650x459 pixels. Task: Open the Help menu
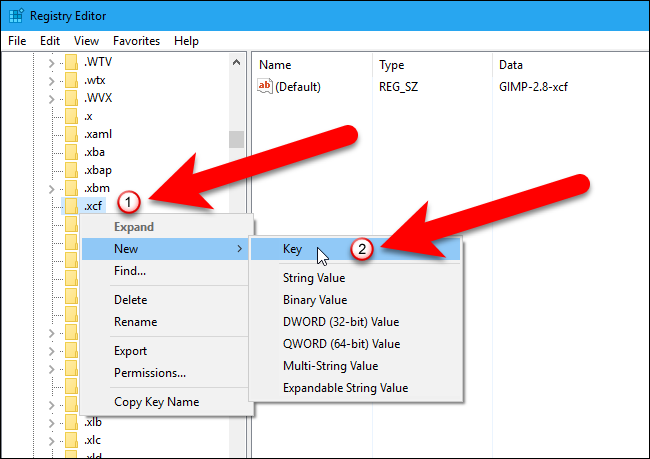(186, 41)
